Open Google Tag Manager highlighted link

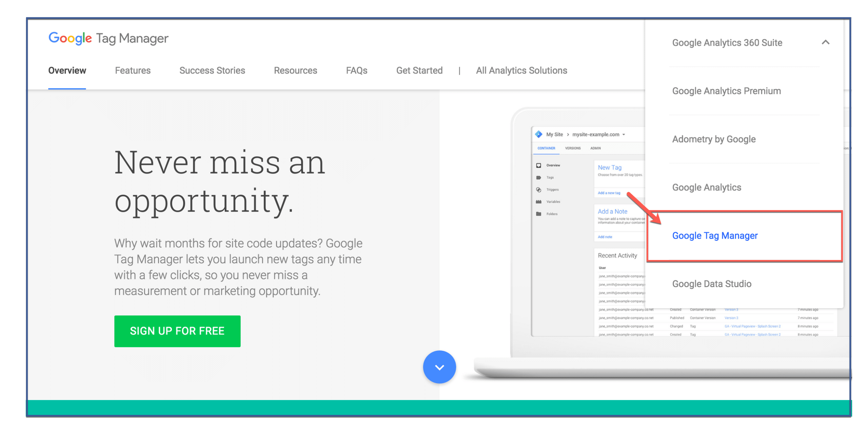point(714,236)
